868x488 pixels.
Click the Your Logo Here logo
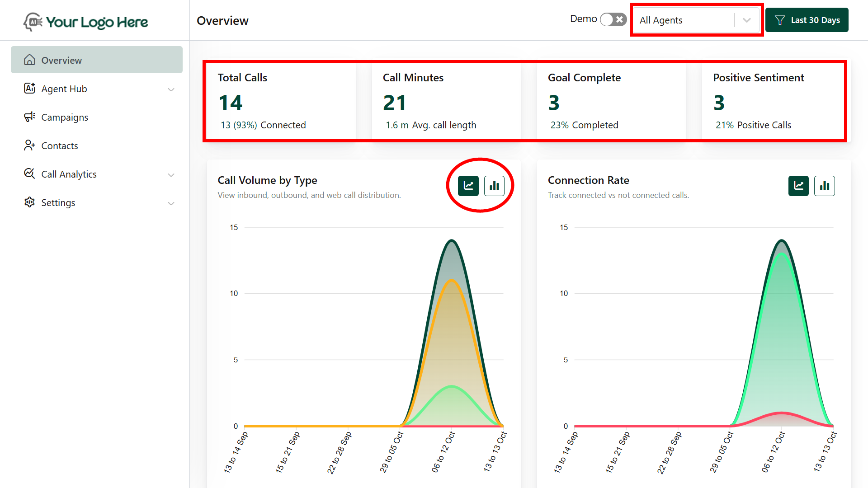tap(85, 22)
